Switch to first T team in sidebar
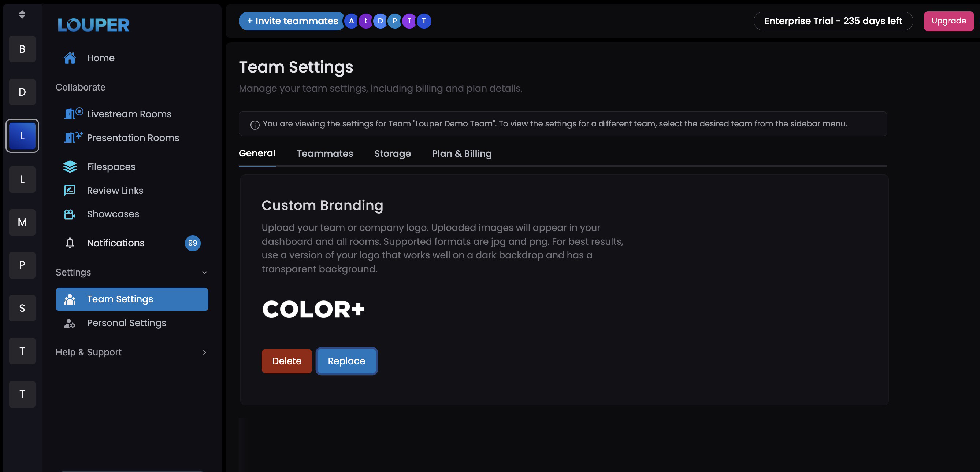980x472 pixels. 22,351
